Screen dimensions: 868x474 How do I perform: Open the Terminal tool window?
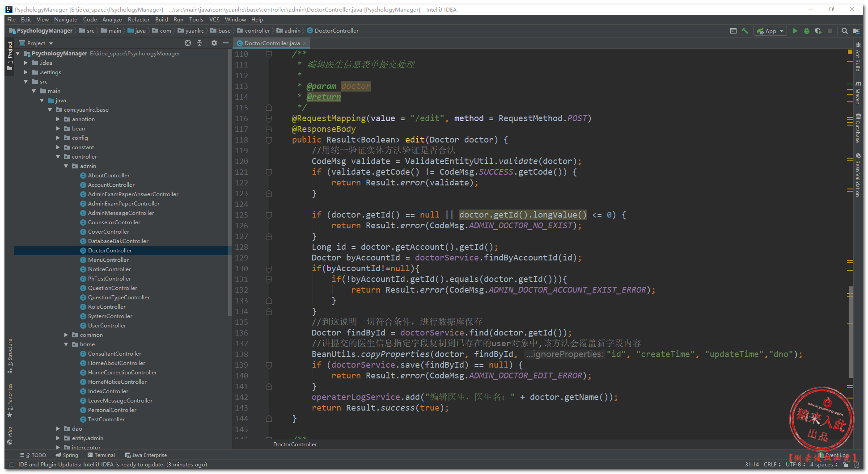(102, 455)
